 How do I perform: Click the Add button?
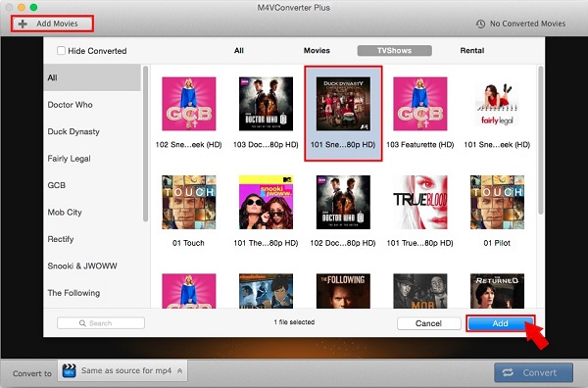tap(500, 323)
